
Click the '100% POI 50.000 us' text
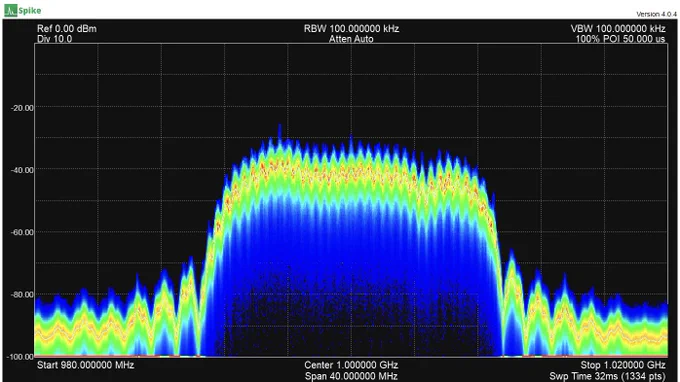620,39
